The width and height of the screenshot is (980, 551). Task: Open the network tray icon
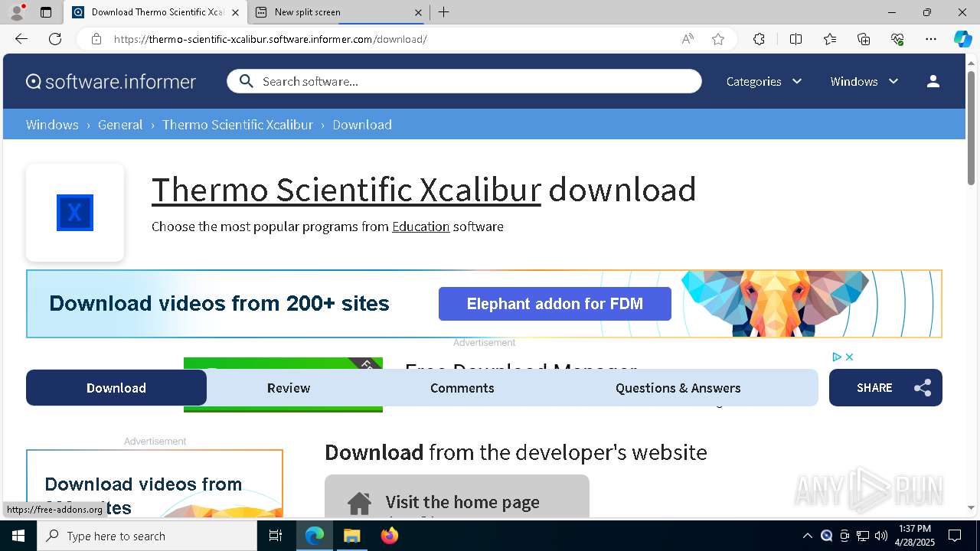click(863, 536)
